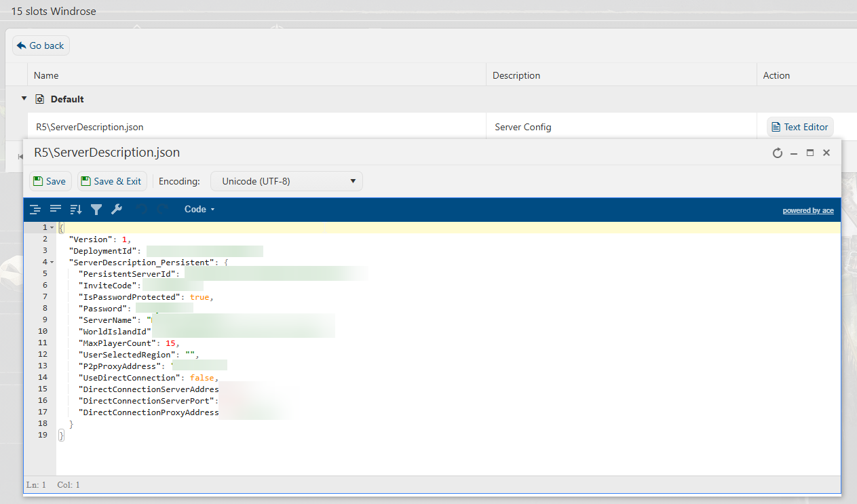Click the Description column header
Screen dimensions: 857x504
(516, 75)
